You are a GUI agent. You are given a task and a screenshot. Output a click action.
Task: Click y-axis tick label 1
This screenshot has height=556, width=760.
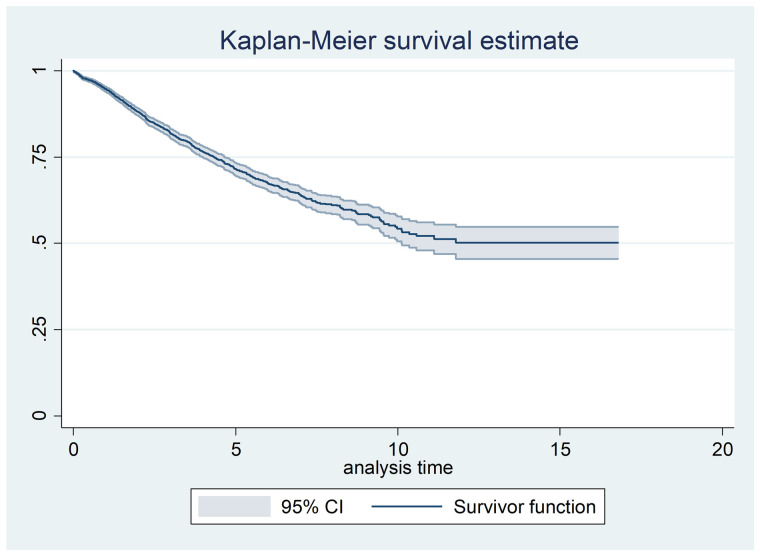point(39,71)
